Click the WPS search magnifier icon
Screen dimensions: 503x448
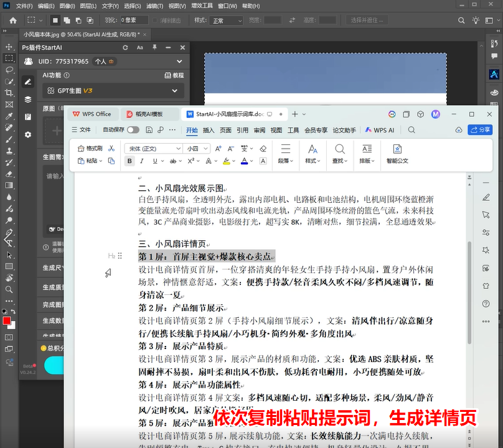pyautogui.click(x=411, y=130)
